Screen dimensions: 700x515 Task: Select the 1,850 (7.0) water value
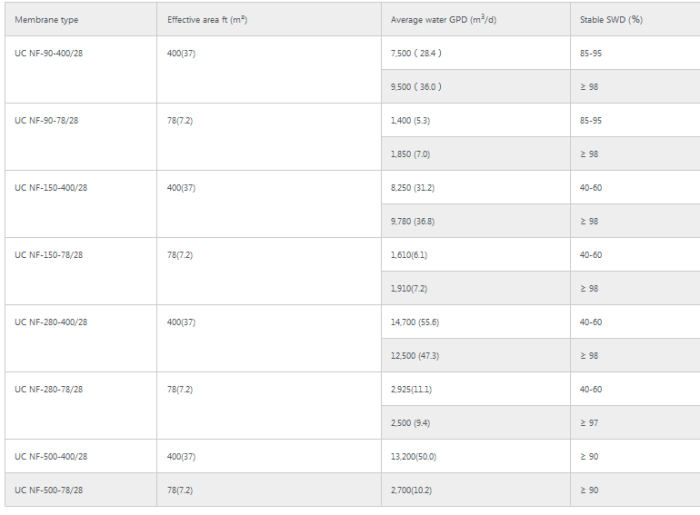(410, 154)
